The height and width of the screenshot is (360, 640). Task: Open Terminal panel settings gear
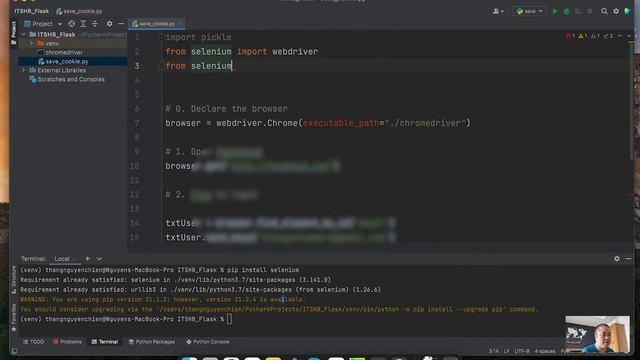(x=617, y=258)
